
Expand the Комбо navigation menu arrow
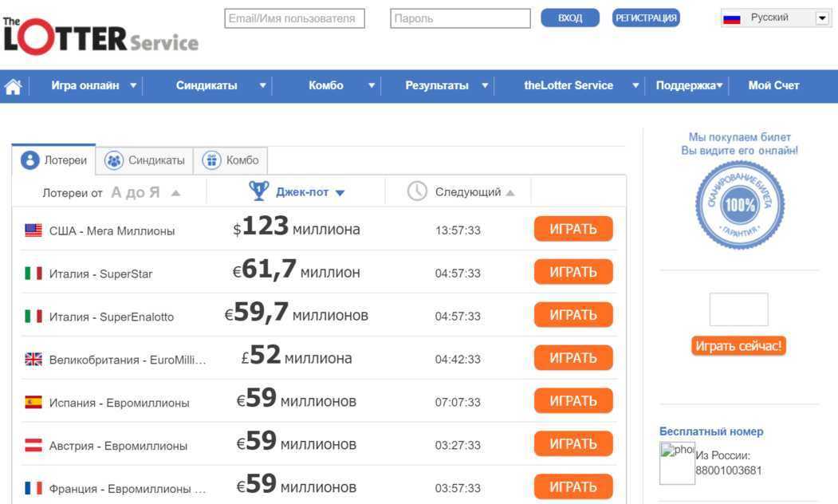tap(372, 85)
